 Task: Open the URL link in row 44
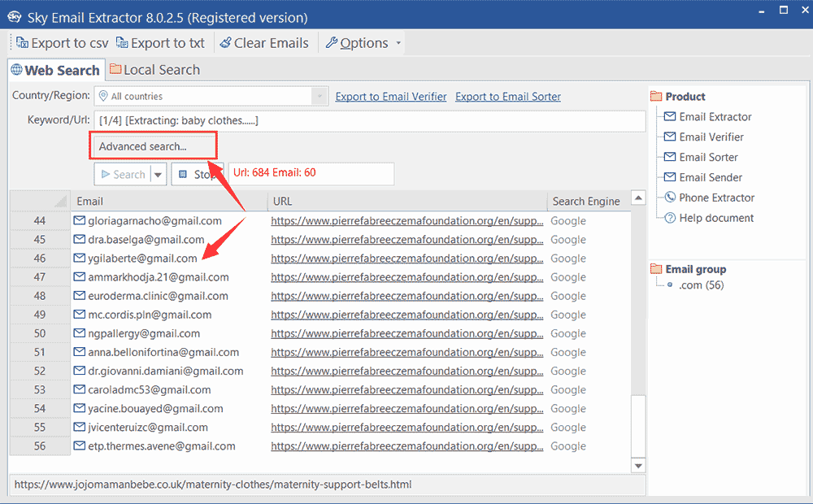407,221
